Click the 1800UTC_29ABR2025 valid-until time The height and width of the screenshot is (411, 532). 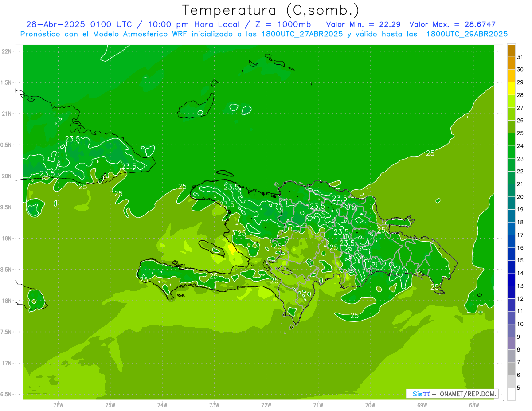tap(467, 34)
